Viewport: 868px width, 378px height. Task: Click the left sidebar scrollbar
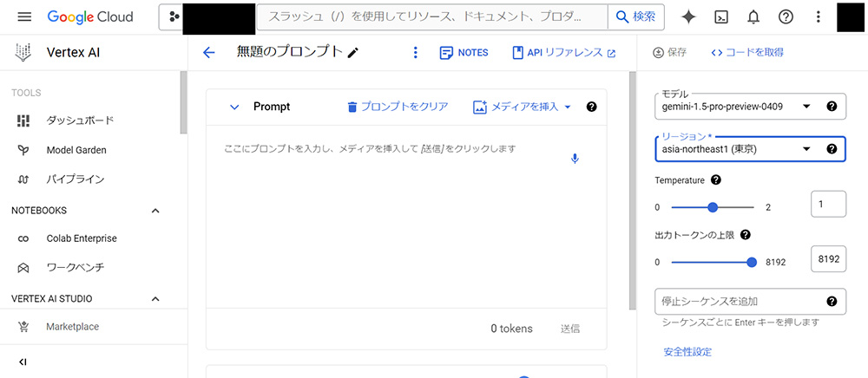pos(184,102)
